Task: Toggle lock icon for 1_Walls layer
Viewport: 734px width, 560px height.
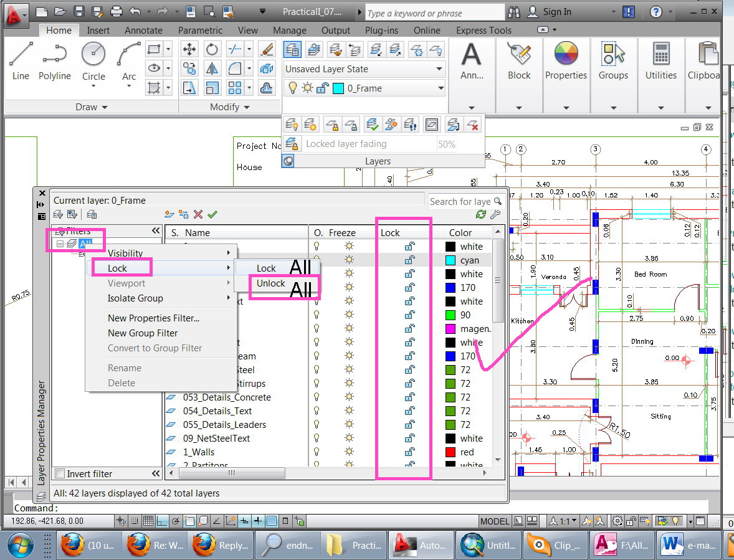Action: pos(409,452)
